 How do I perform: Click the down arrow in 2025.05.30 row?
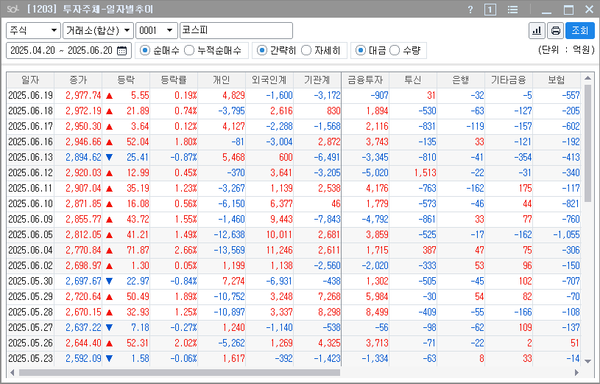[109, 281]
